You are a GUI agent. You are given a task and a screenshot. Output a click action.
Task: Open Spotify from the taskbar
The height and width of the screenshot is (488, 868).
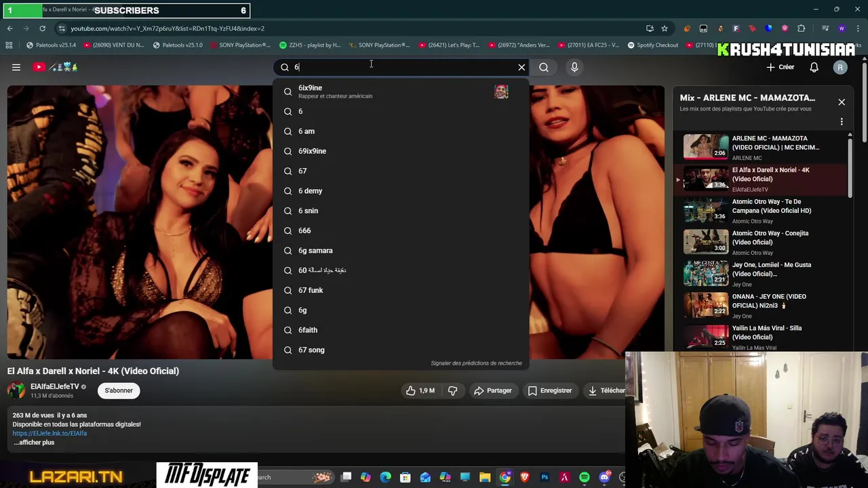point(584,477)
